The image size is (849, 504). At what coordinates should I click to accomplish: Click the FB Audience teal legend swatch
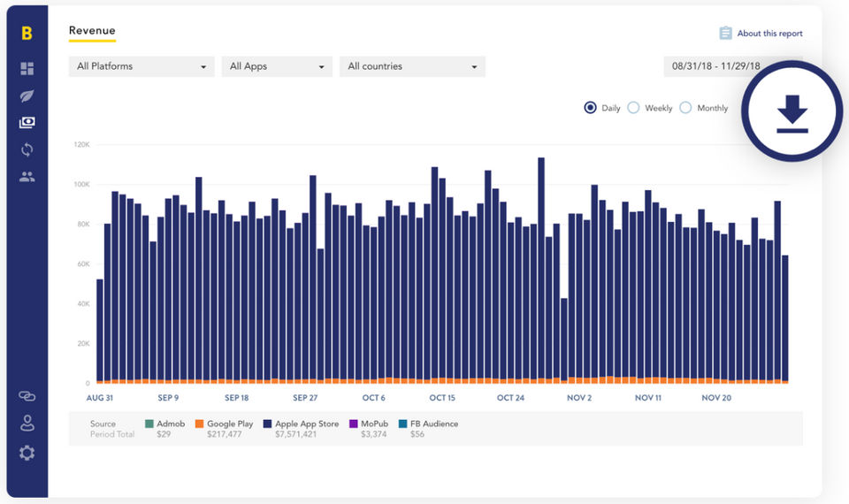[403, 424]
